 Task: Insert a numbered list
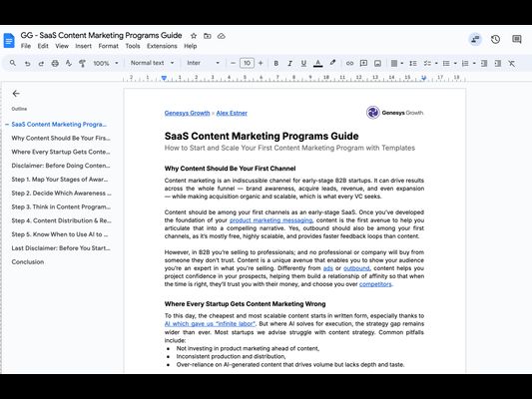pyautogui.click(x=465, y=64)
